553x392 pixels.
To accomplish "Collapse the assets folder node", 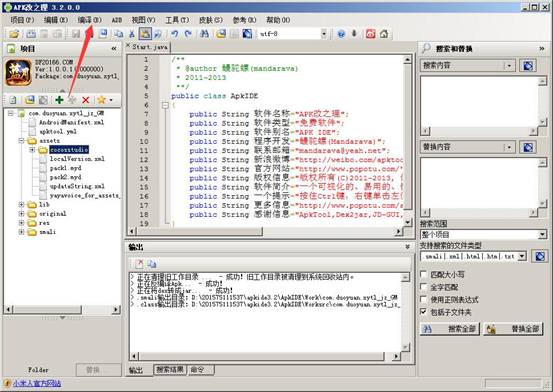I will tap(22, 141).
